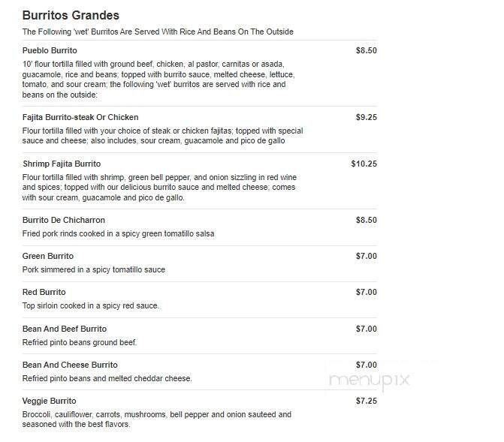Click the 'wet' burritos subtitle text
504x442 pixels.
point(158,32)
